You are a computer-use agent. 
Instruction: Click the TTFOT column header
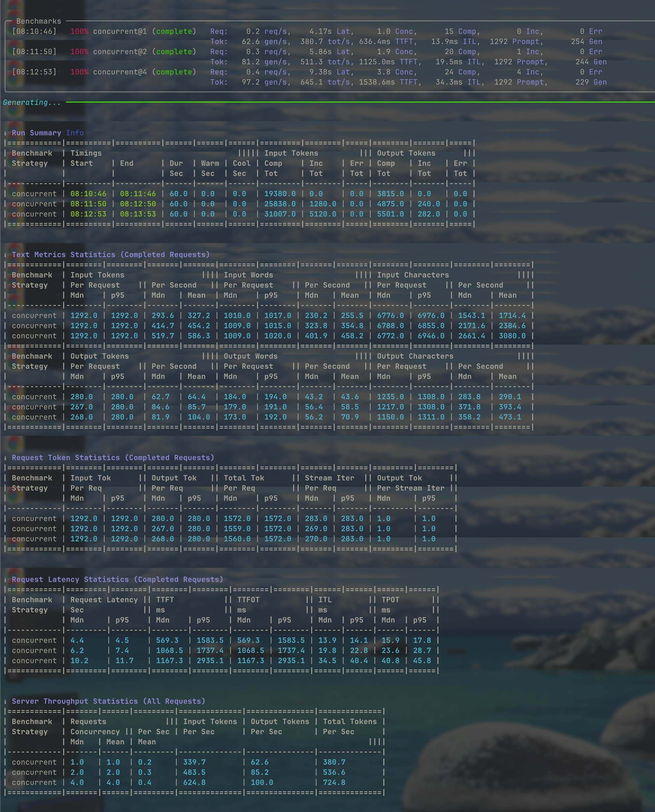248,600
